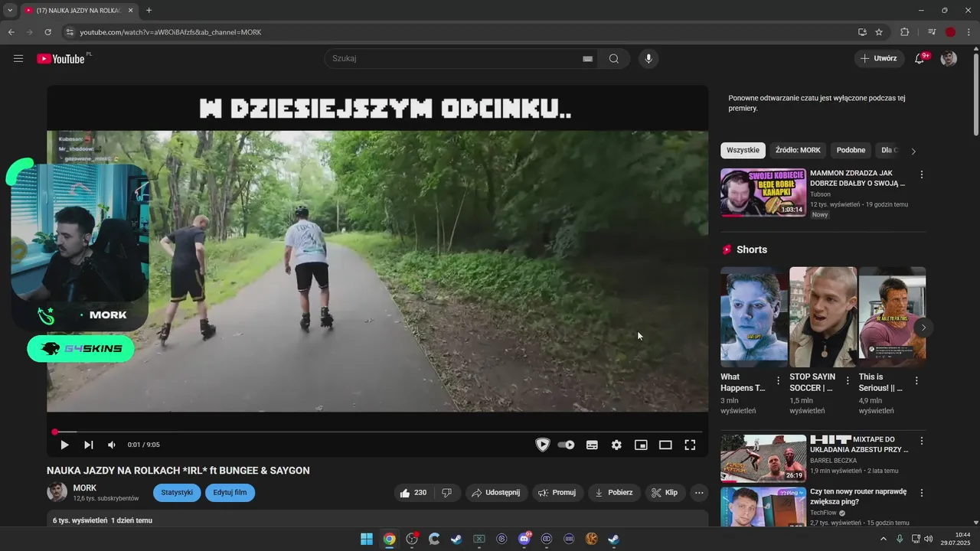Open Discord from the taskbar
The image size is (980, 551).
click(x=524, y=539)
